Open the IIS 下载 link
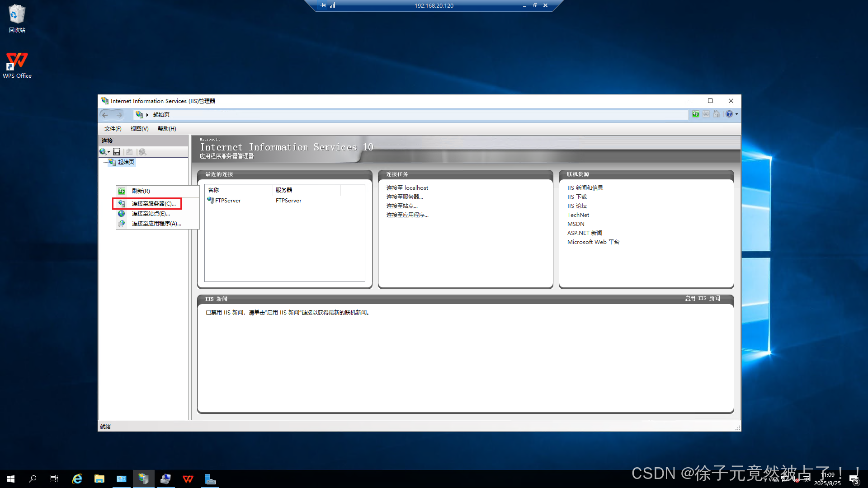This screenshot has height=488, width=868. pos(577,197)
